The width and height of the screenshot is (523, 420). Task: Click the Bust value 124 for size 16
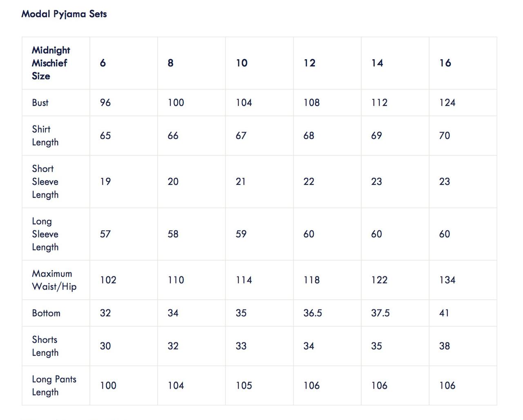tap(447, 102)
